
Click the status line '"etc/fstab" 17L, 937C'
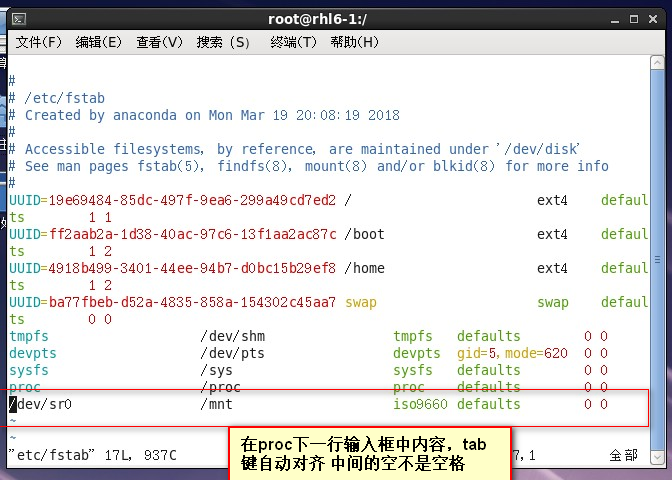tap(93, 455)
